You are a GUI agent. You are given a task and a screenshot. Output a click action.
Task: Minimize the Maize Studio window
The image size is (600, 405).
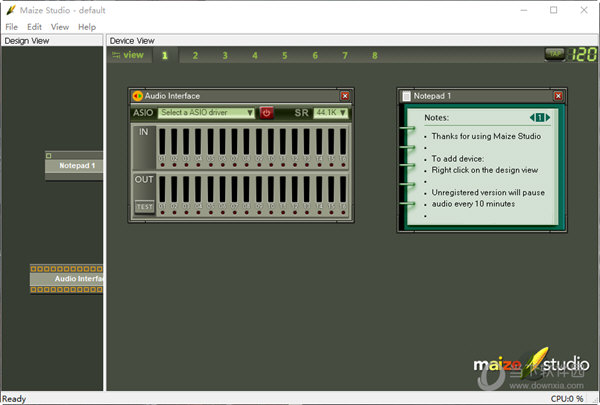pos(523,10)
